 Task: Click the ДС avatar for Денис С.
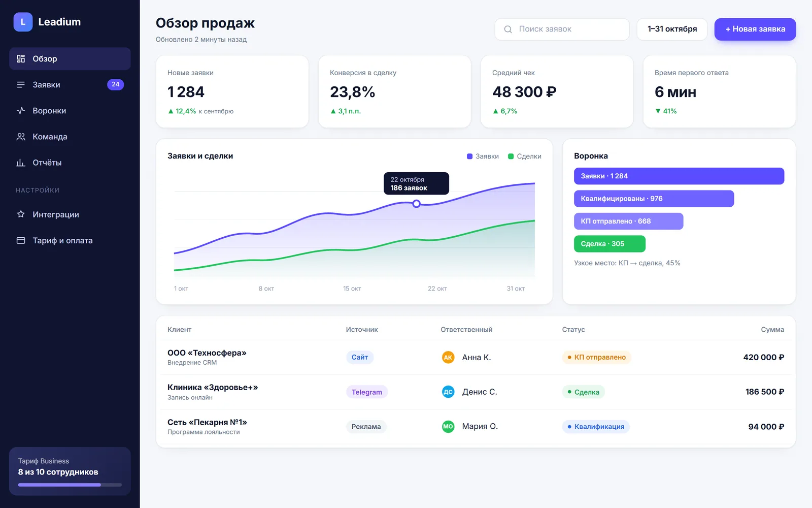coord(448,392)
